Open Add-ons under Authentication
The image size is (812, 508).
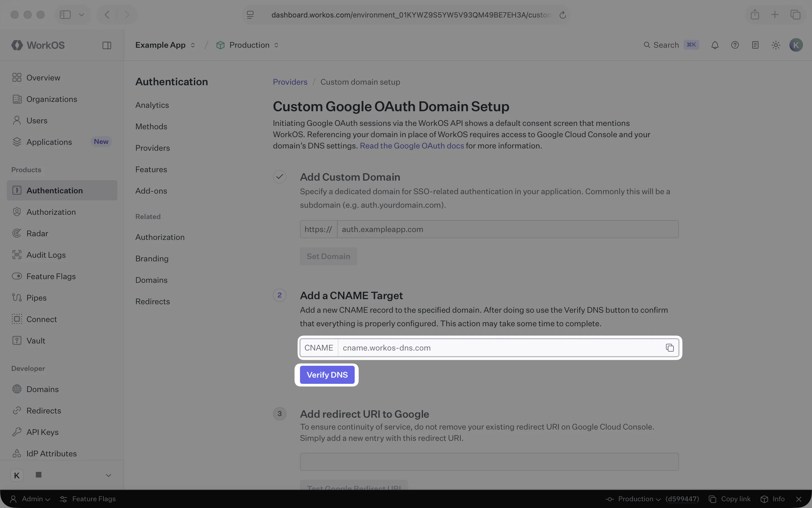[x=151, y=191]
